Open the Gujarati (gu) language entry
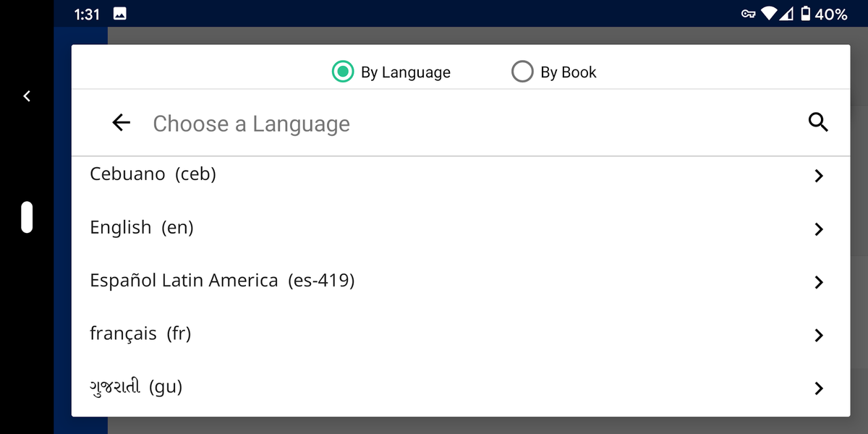The width and height of the screenshot is (868, 434). (x=136, y=387)
